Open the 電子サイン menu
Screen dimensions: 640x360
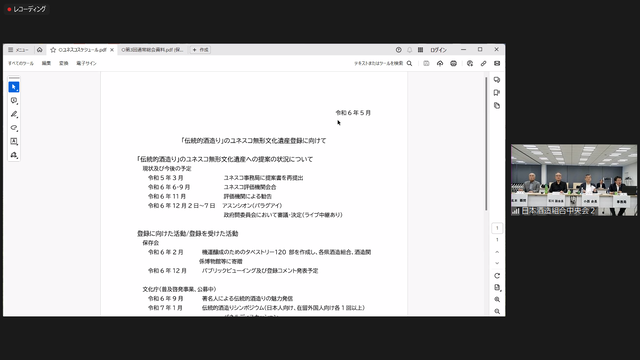click(x=87, y=63)
